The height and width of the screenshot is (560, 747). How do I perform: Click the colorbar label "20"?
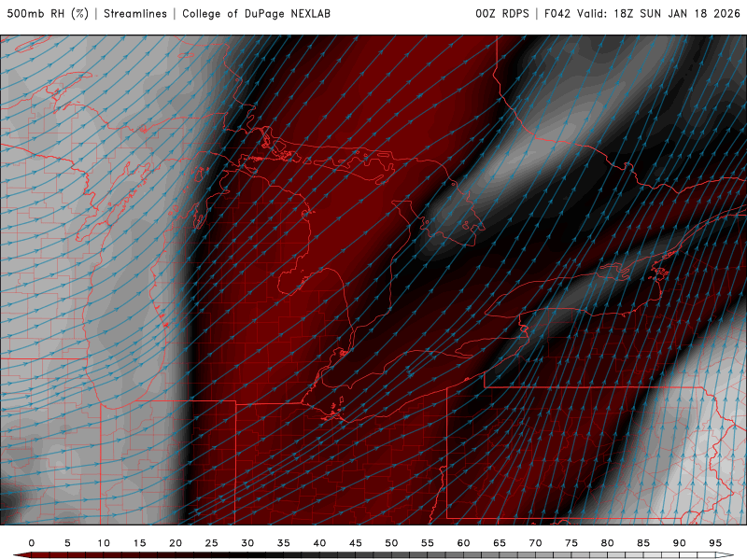coord(176,543)
